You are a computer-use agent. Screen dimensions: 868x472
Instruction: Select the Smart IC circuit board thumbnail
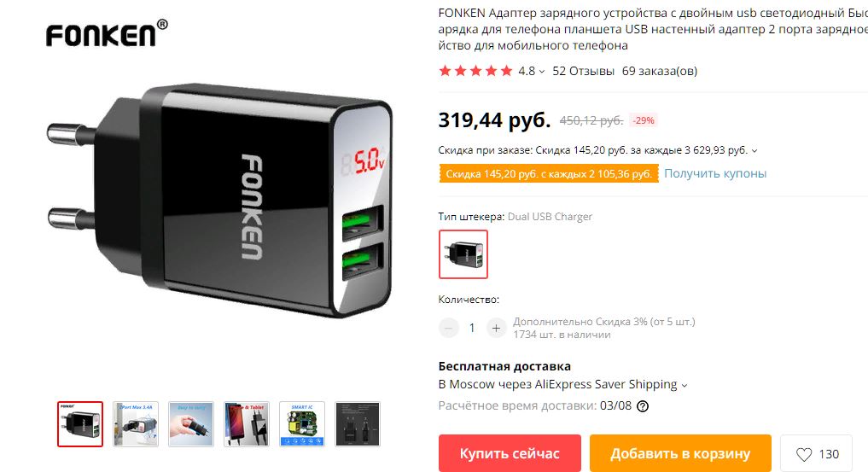(x=302, y=424)
